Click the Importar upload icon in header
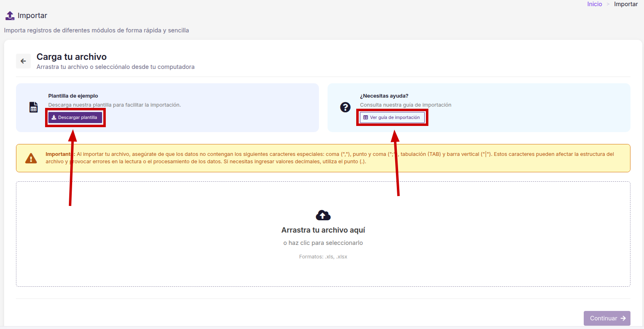The image size is (644, 329). click(10, 16)
